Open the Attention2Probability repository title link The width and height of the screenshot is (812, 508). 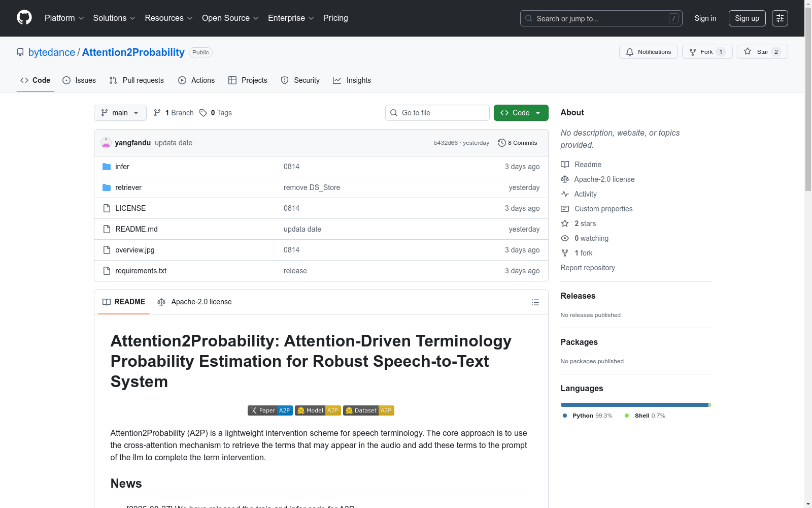133,52
